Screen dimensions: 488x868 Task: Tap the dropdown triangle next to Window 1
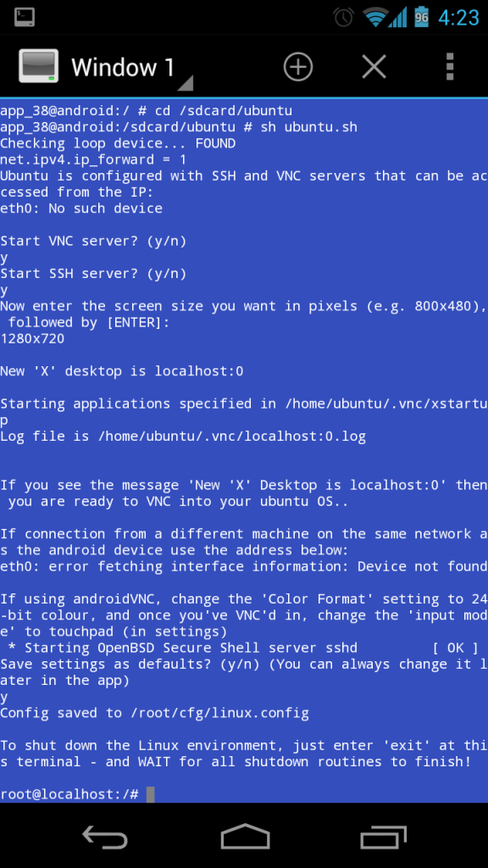(x=186, y=84)
